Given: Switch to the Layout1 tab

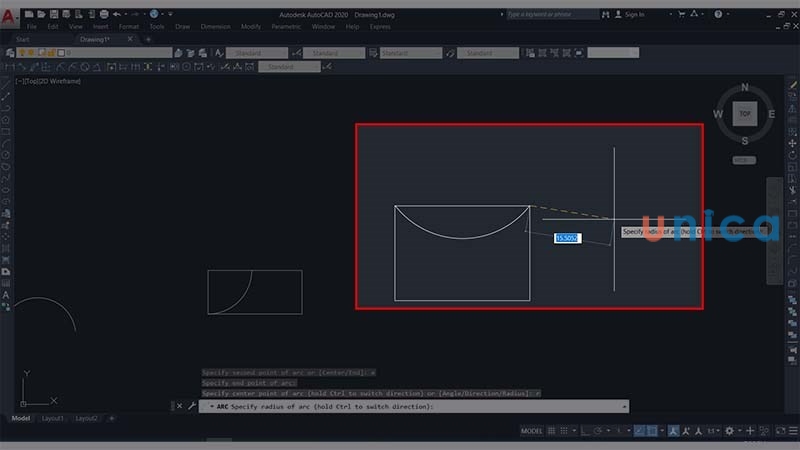Looking at the screenshot, I should coord(53,418).
